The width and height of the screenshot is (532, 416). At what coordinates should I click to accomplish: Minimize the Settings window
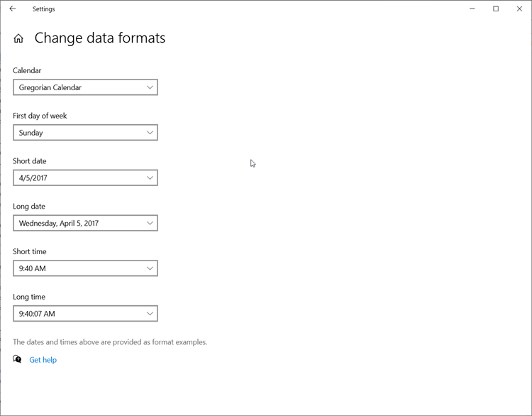[x=472, y=9]
